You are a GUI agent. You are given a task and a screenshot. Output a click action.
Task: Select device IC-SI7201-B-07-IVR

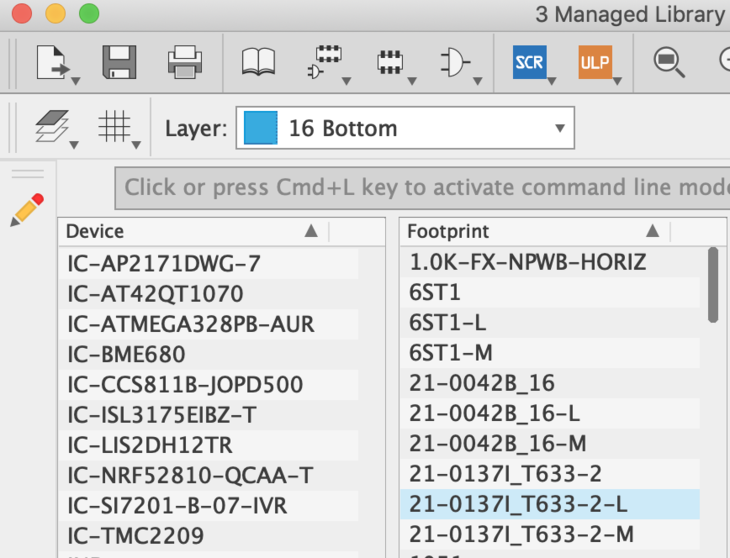(x=208, y=505)
